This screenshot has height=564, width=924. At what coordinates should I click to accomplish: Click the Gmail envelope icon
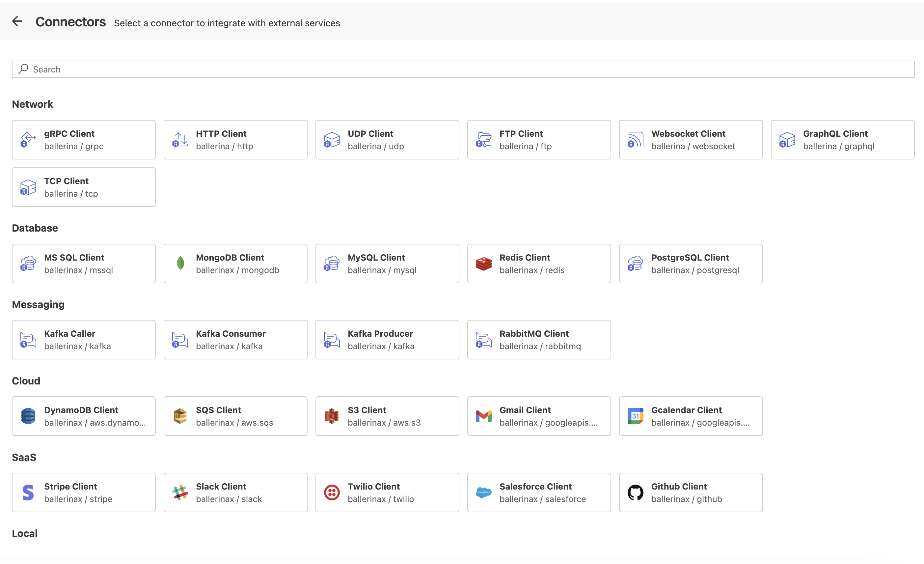tap(483, 416)
